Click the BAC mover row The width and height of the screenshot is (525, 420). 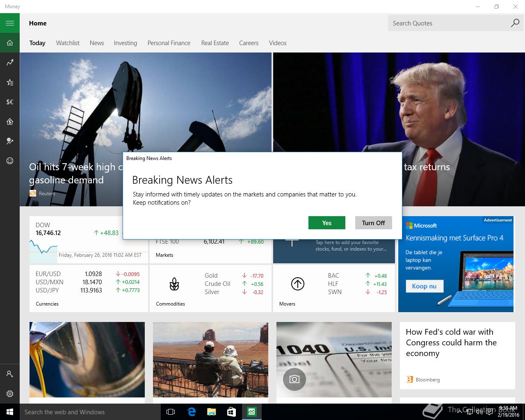click(x=357, y=276)
